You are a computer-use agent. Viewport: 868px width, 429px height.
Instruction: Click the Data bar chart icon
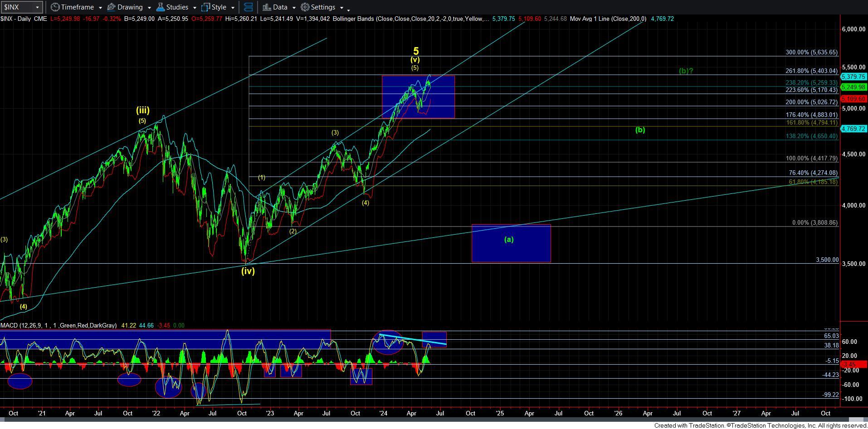[x=267, y=7]
